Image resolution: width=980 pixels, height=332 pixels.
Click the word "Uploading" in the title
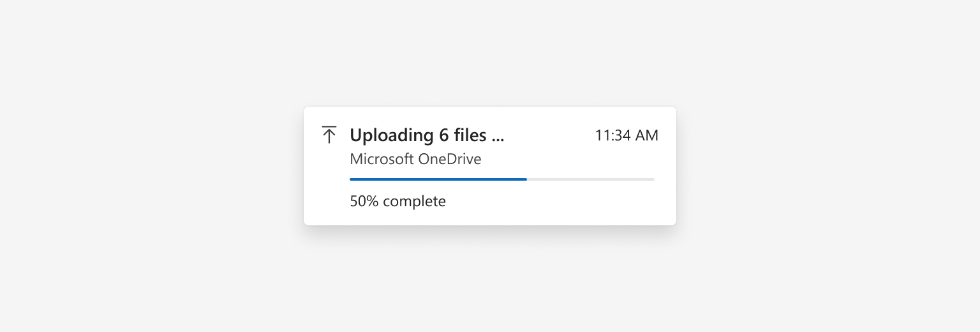point(392,136)
